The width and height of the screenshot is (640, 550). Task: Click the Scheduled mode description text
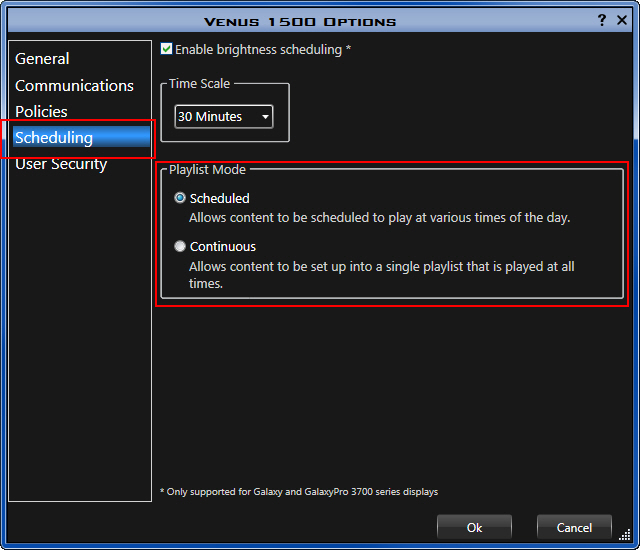379,217
